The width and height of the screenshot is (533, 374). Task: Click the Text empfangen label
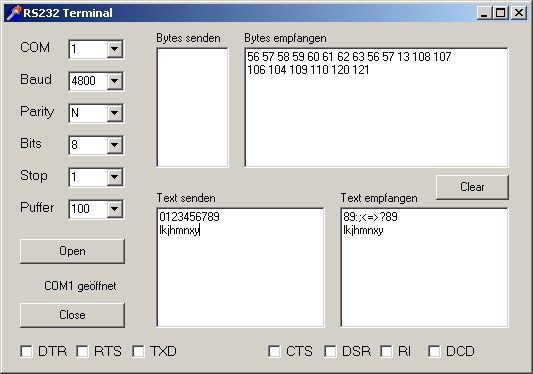tap(379, 198)
